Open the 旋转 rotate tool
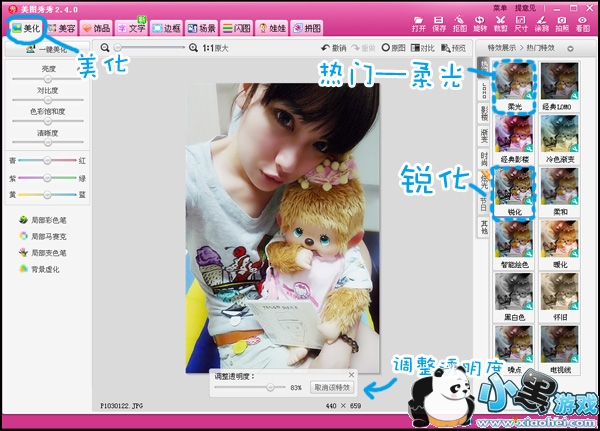600x431 pixels. click(x=480, y=24)
